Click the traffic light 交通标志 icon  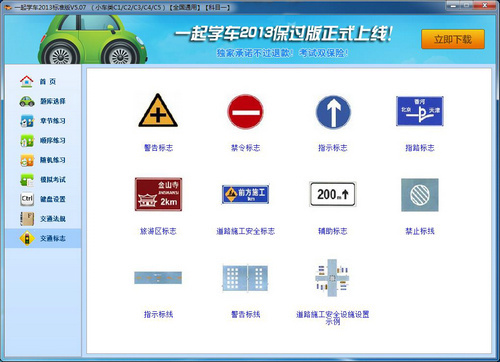click(27, 238)
